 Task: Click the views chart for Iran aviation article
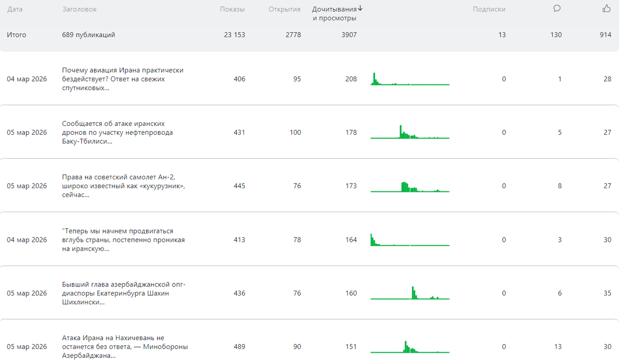pos(410,79)
